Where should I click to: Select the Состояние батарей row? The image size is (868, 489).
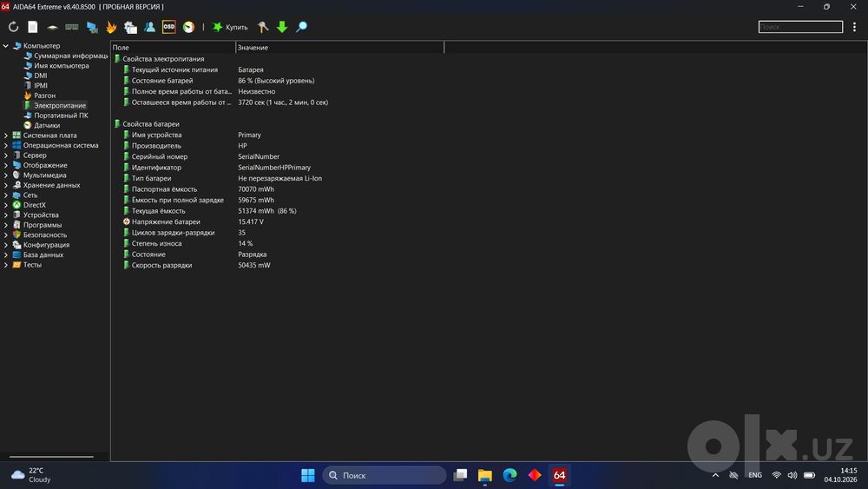point(277,81)
